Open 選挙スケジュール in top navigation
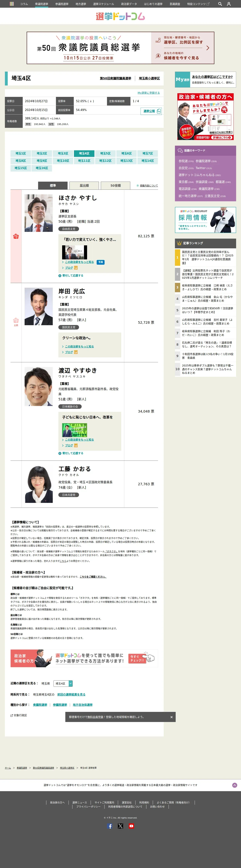This screenshot has width=241, height=868. pyautogui.click(x=104, y=4)
